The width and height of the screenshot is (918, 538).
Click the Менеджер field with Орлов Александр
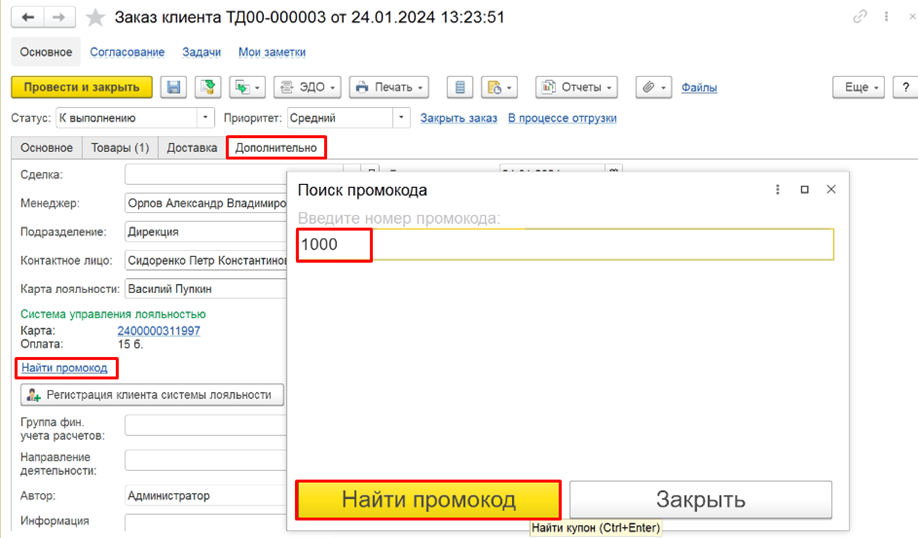pos(205,203)
